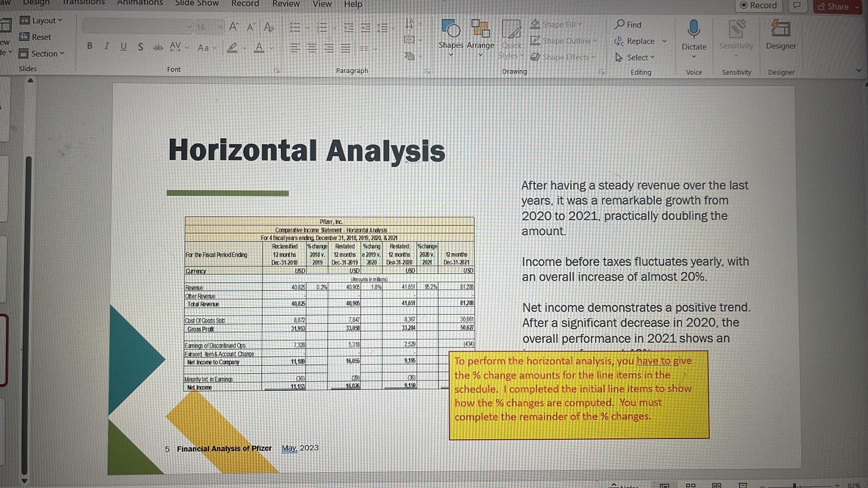Toggle Underline formatting
This screenshot has width=868, height=488.
pyautogui.click(x=123, y=47)
